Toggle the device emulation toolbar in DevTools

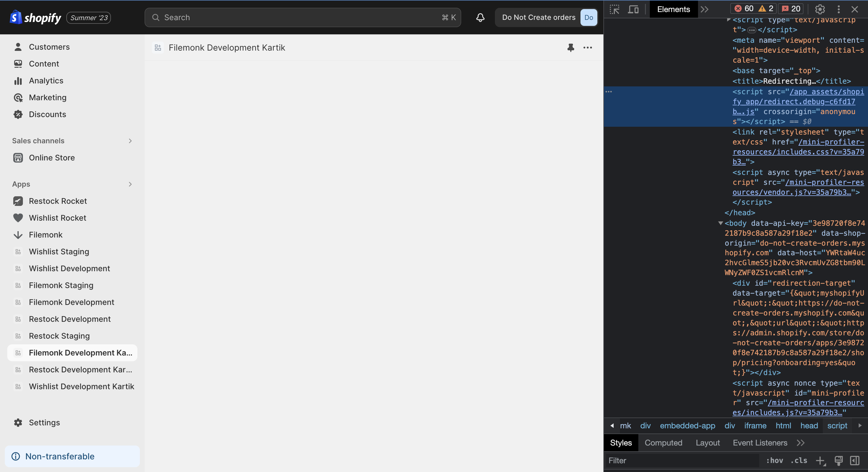point(633,9)
